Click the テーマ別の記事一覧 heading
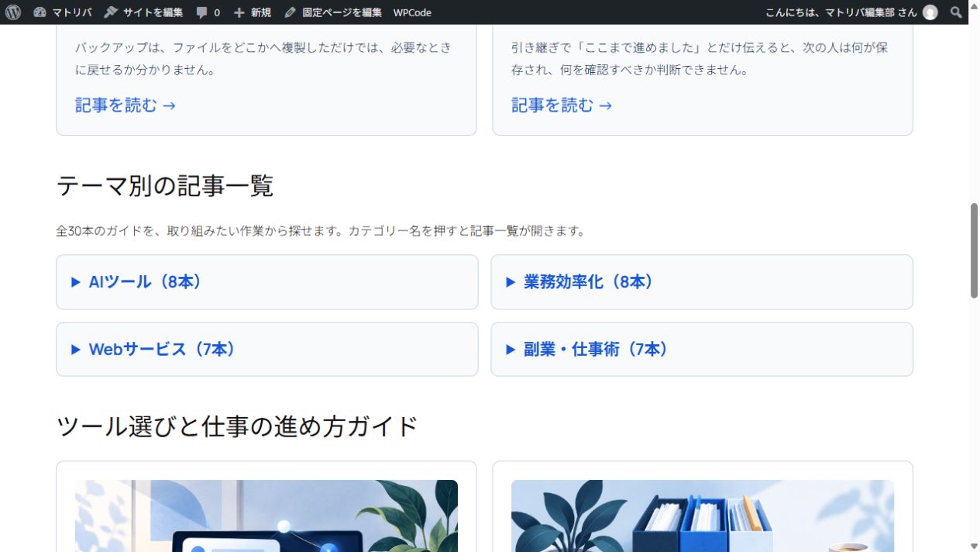Viewport: 980px width, 552px height. pyautogui.click(x=165, y=186)
